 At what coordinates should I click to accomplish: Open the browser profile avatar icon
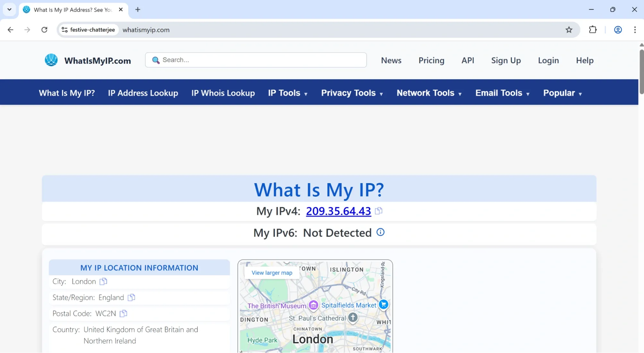click(618, 30)
